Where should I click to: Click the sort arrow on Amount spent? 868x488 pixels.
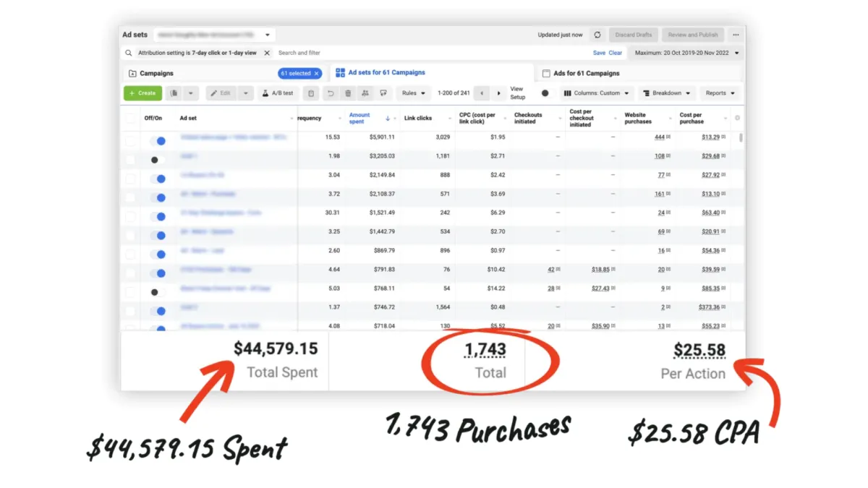click(x=388, y=118)
